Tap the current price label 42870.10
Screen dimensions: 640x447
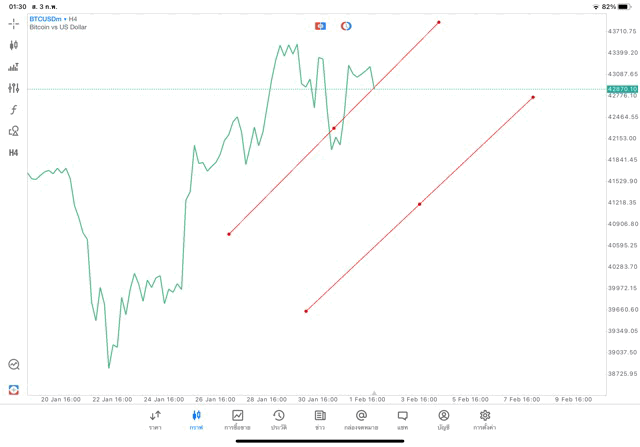tap(622, 89)
